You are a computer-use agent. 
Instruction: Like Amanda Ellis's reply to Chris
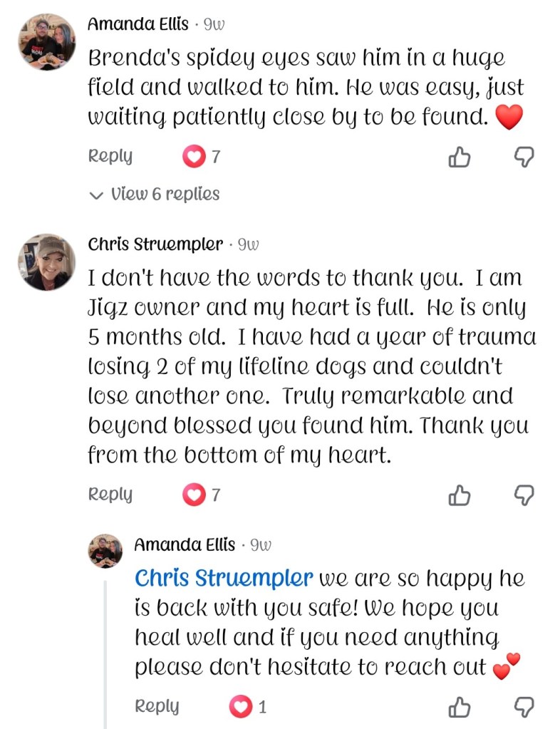click(x=460, y=707)
